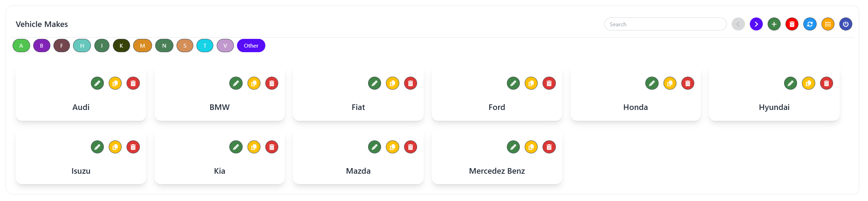This screenshot has width=868, height=201.
Task: Click the red toolbar trash icon
Action: tap(792, 24)
